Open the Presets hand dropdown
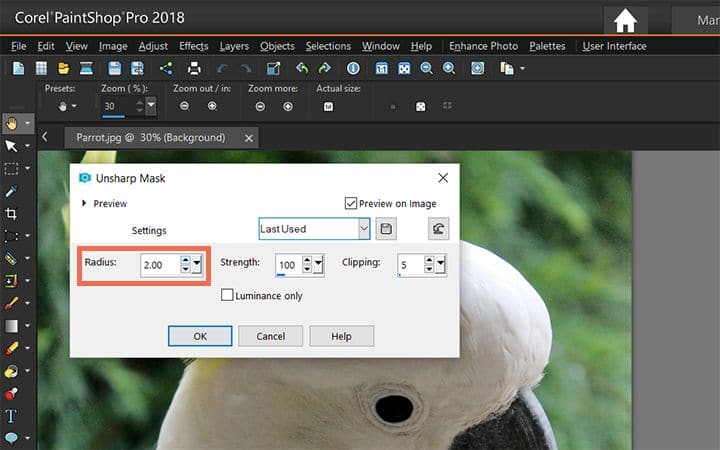Image resolution: width=720 pixels, height=450 pixels. point(74,107)
